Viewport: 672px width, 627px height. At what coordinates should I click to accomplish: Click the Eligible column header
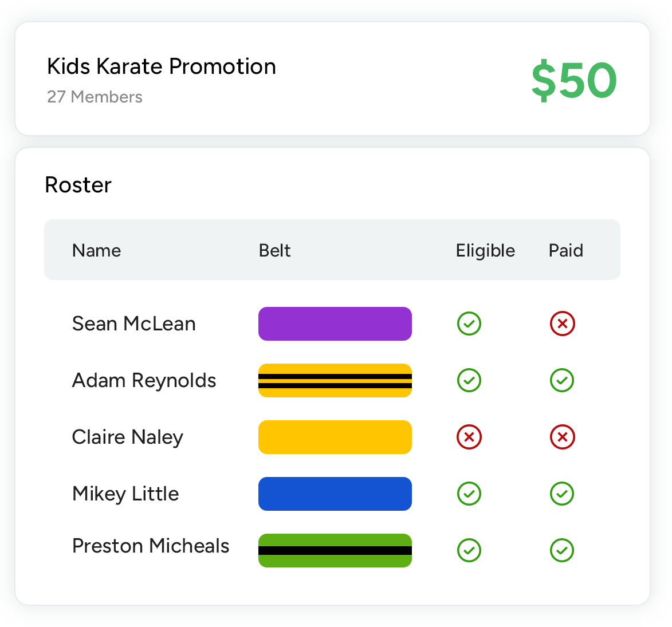[485, 250]
